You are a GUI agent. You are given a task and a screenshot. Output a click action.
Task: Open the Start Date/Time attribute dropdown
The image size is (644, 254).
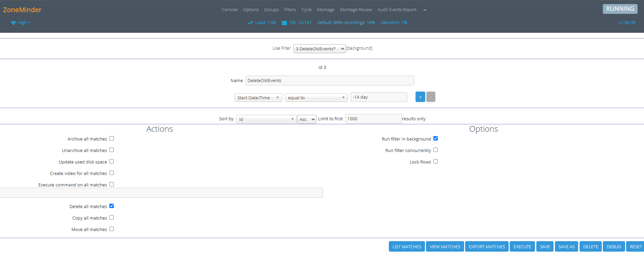click(x=258, y=98)
